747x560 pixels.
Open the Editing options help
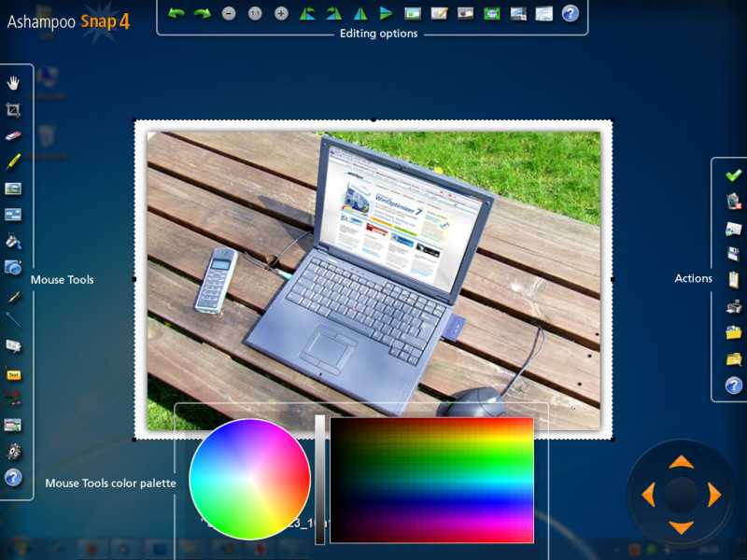pos(571,13)
